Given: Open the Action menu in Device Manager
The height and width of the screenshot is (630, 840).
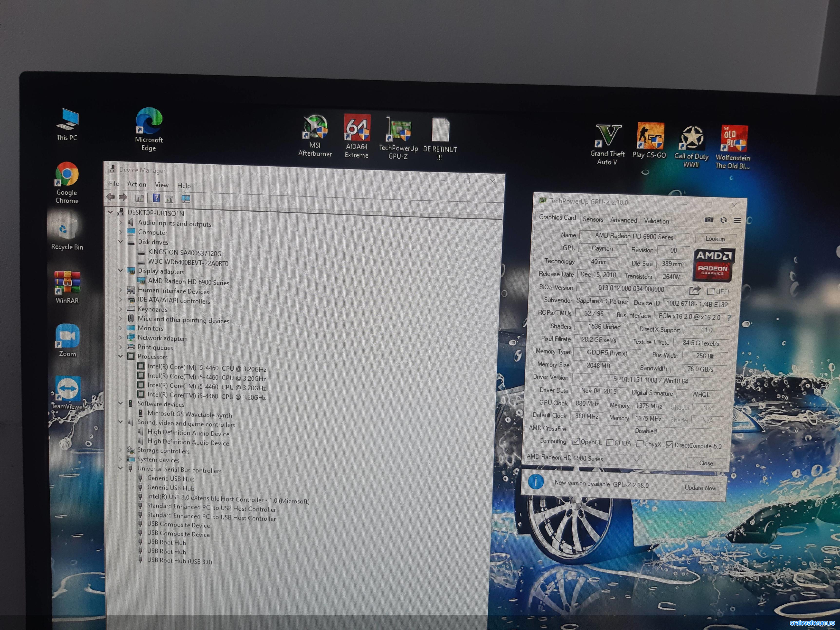Looking at the screenshot, I should pos(137,184).
